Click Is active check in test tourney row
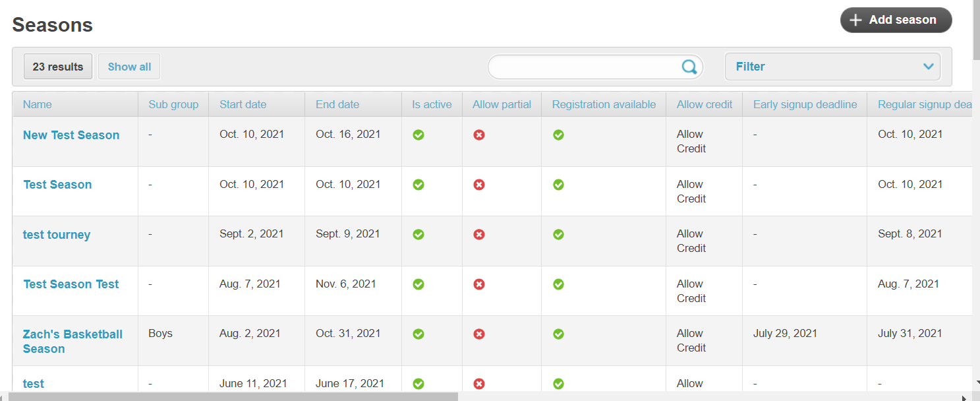 click(x=418, y=235)
